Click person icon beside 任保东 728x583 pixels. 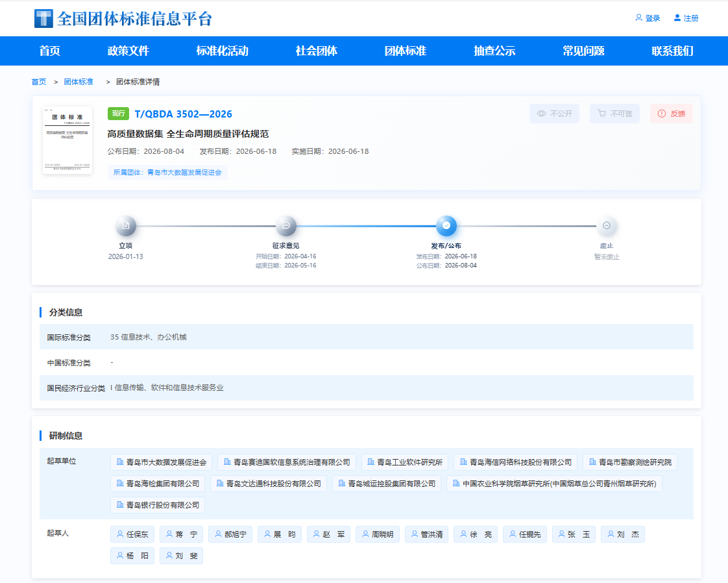(120, 534)
